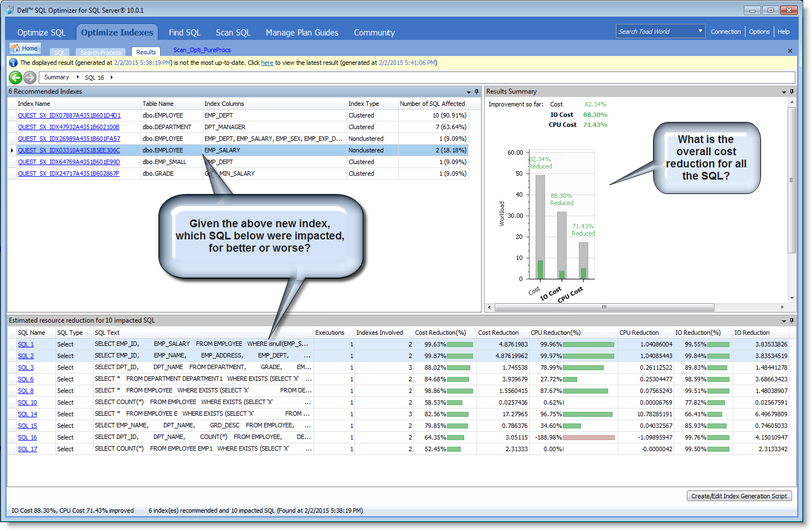Viewport: 812px width, 531px height.
Task: Click the generation timestamp 2/2/2015 5:41:06 PM
Action: [x=407, y=63]
